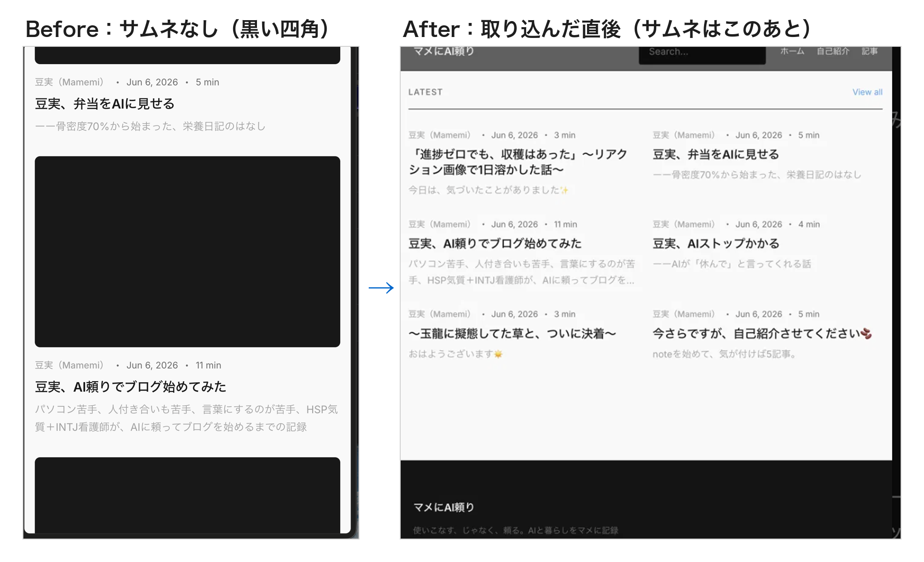The height and width of the screenshot is (562, 924).
Task: Open 豆実、AI頼りでブログ始めてみた in Before panel
Action: click(x=131, y=386)
